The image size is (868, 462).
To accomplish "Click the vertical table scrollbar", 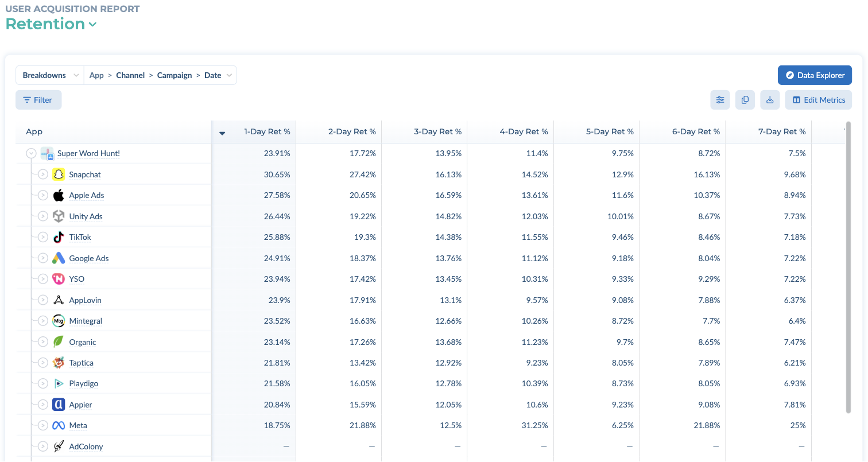I will [x=848, y=267].
